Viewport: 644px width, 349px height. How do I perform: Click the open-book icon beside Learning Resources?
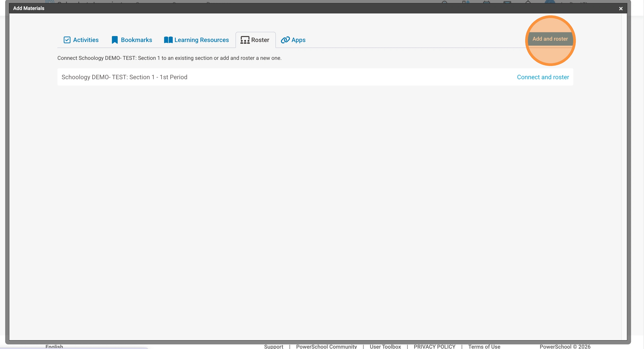click(x=168, y=40)
